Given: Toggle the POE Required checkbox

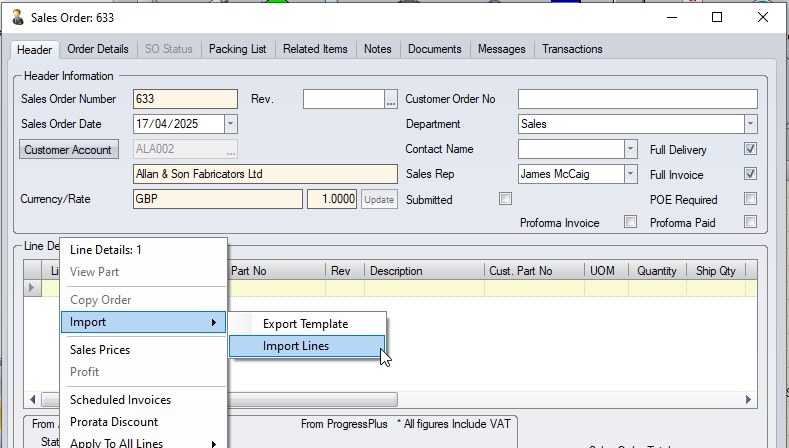Looking at the screenshot, I should pyautogui.click(x=750, y=199).
